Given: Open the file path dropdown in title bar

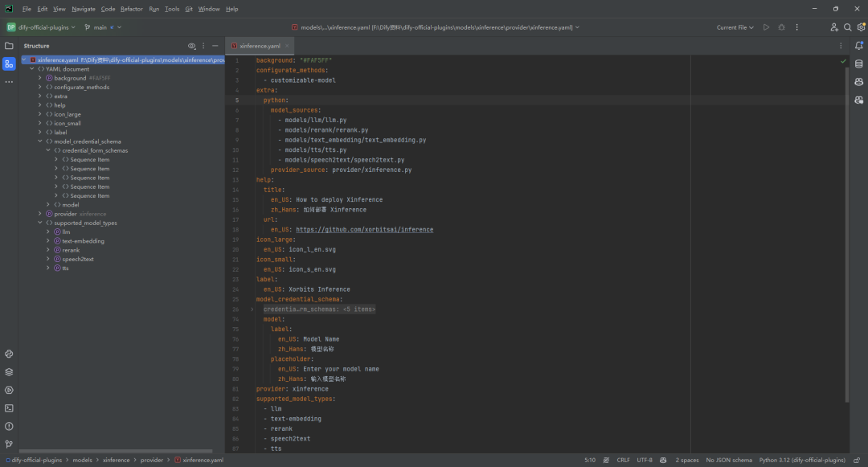Looking at the screenshot, I should tap(436, 27).
